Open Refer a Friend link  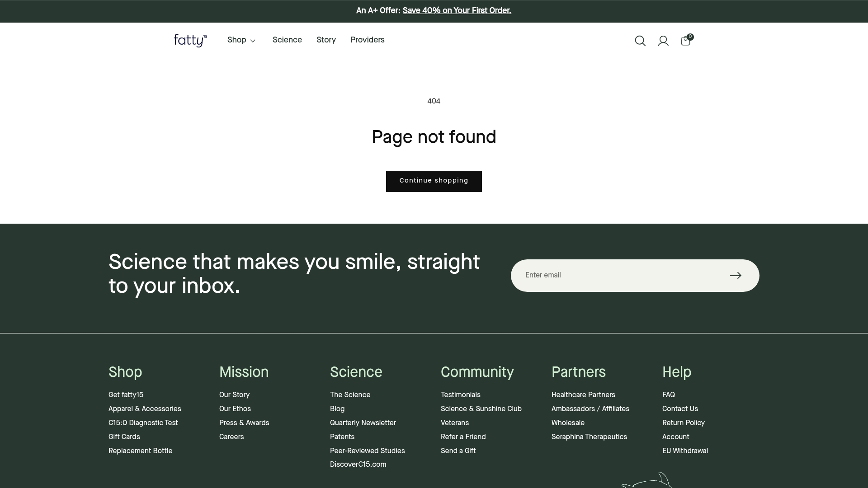point(463,437)
